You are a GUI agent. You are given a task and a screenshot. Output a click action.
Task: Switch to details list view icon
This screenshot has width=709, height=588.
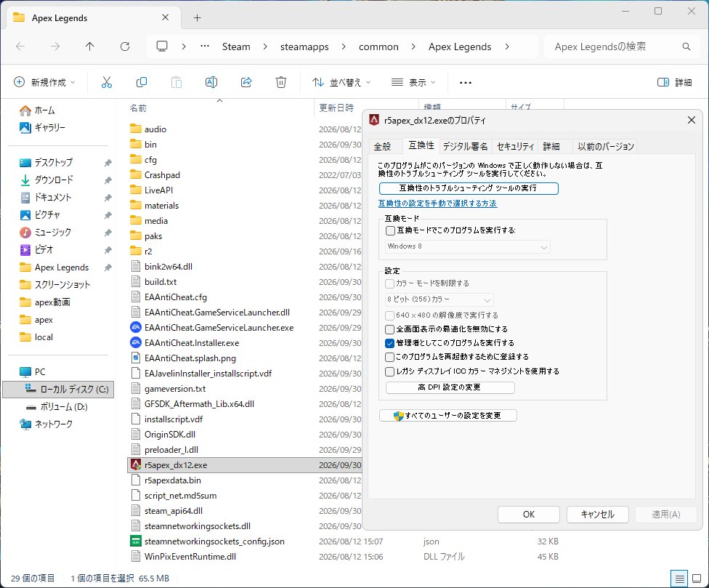tap(679, 579)
